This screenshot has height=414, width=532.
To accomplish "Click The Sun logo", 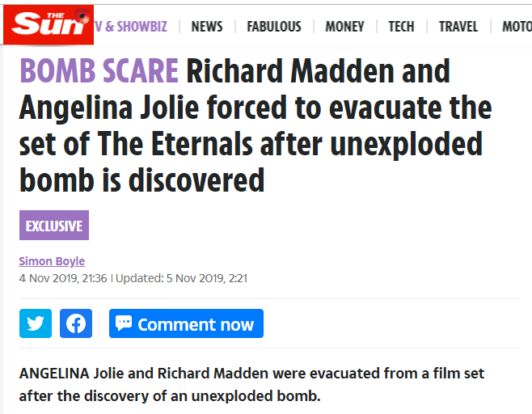I will click(49, 25).
